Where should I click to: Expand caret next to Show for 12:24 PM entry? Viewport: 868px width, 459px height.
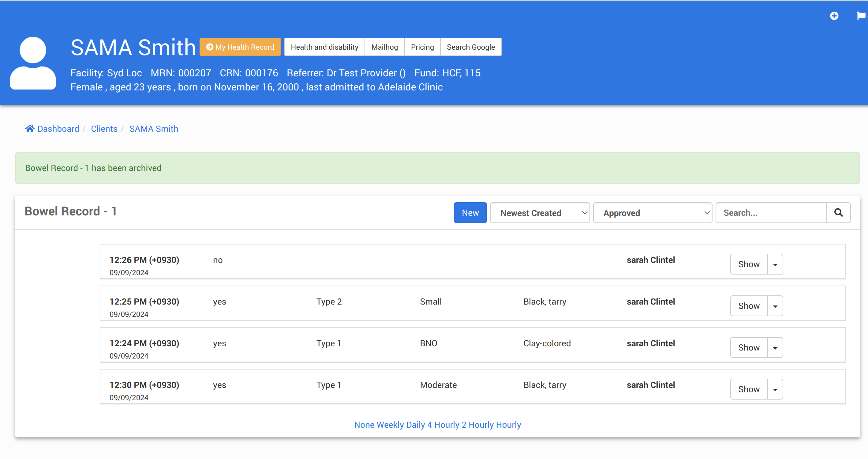pyautogui.click(x=775, y=348)
